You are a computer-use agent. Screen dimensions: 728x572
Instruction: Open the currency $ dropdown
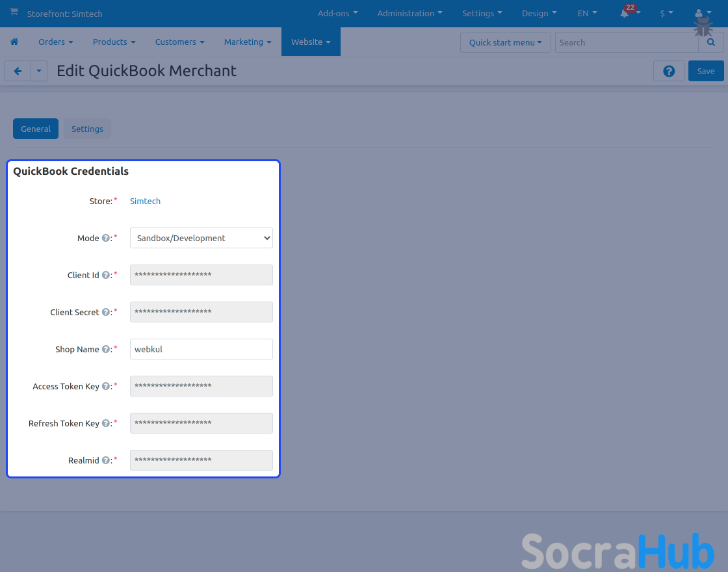[x=666, y=14]
